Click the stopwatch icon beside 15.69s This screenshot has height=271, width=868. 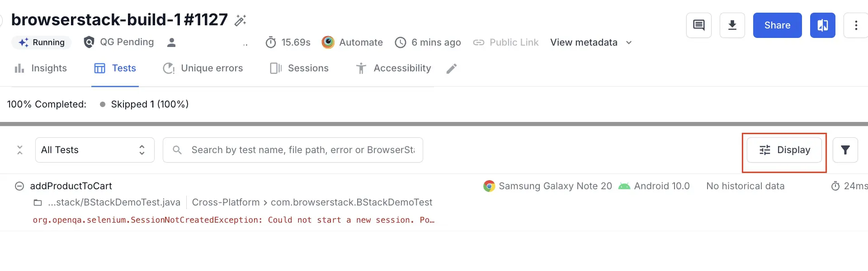(x=271, y=42)
